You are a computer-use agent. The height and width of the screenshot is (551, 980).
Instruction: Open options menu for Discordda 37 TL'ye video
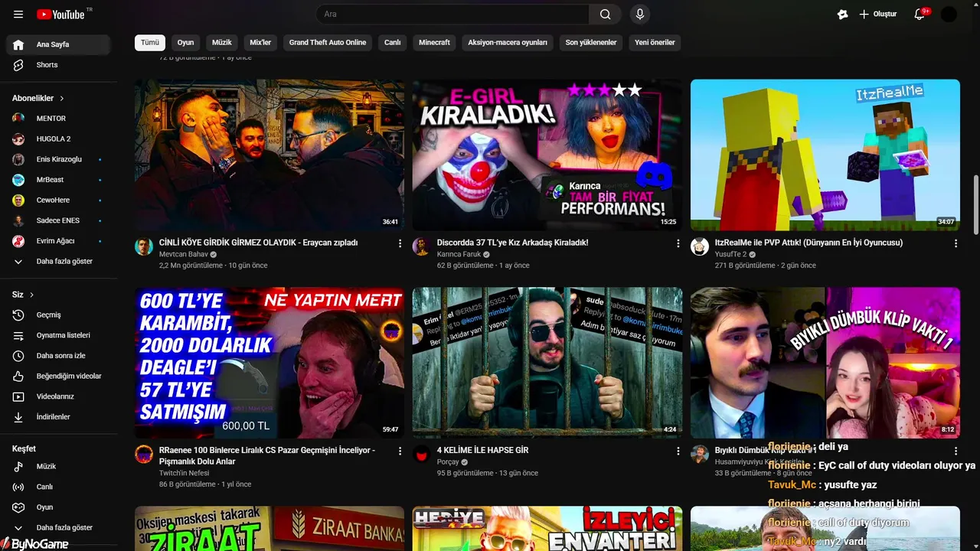[678, 243]
